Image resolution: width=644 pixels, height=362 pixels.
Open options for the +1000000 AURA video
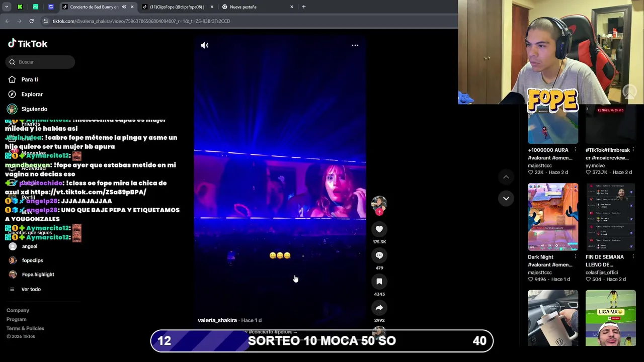[575, 150]
